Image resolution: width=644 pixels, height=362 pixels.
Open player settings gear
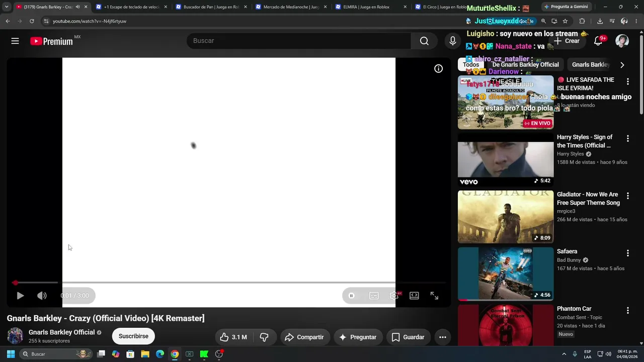click(394, 296)
